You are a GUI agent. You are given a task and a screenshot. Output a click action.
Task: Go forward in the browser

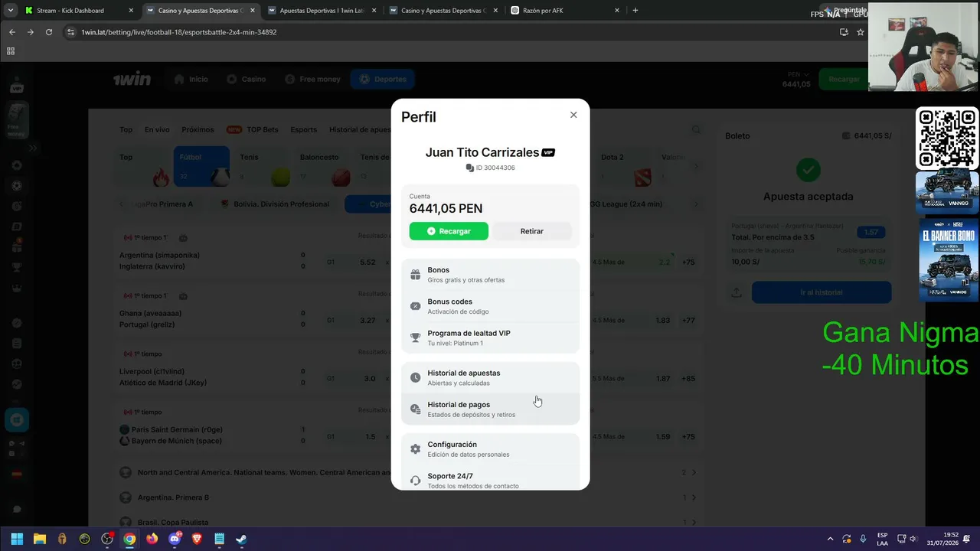(x=30, y=32)
